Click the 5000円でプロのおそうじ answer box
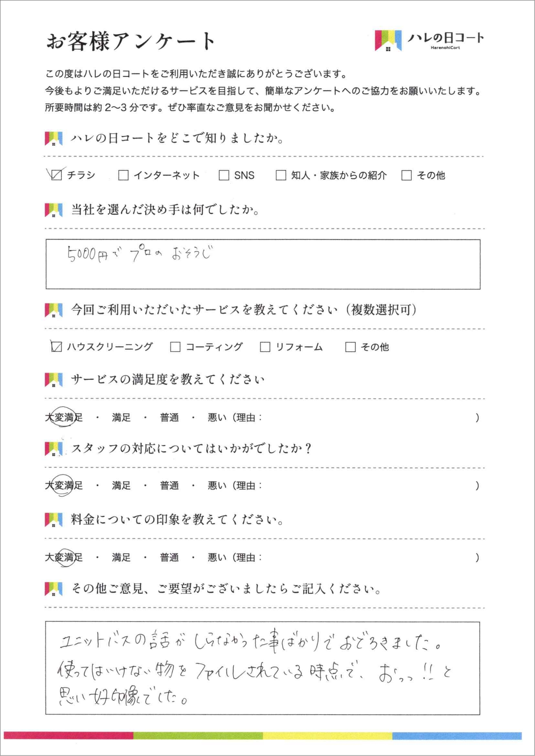The image size is (535, 756). pos(263,264)
